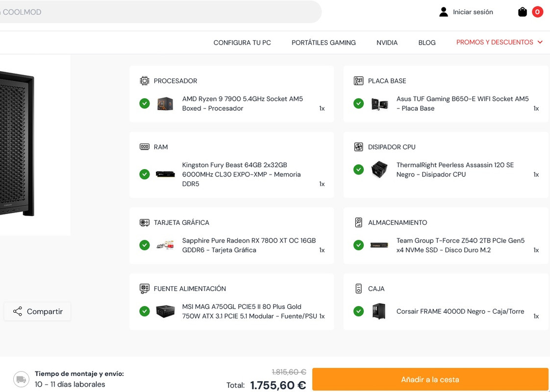The height and width of the screenshot is (392, 550).
Task: Open Sapphire Pure Radeon RX 7800 XT name
Action: click(249, 245)
